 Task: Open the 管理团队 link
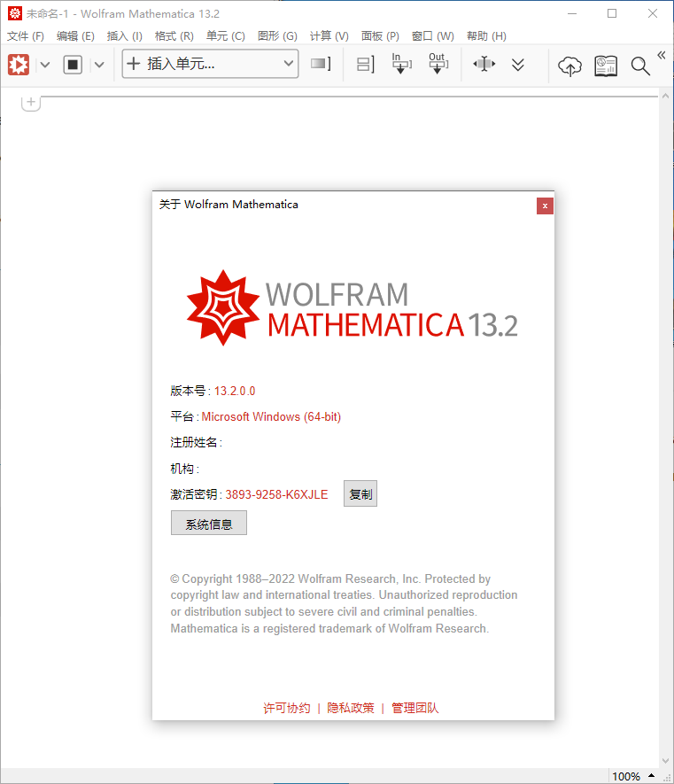coord(415,708)
